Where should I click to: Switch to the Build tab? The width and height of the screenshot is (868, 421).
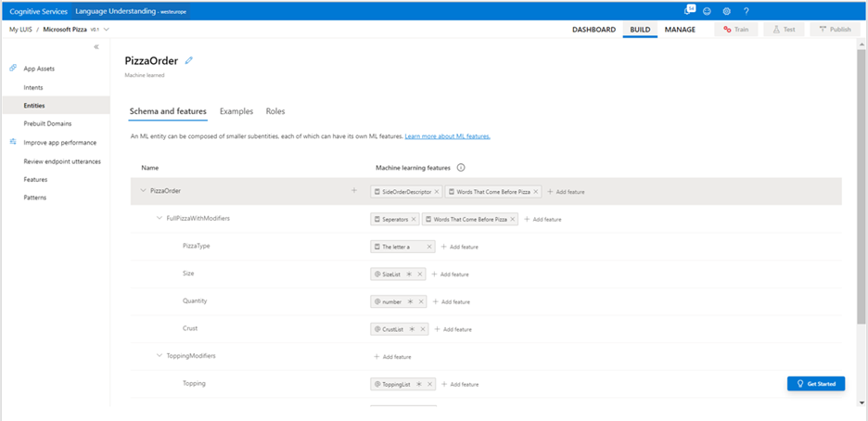pyautogui.click(x=640, y=30)
